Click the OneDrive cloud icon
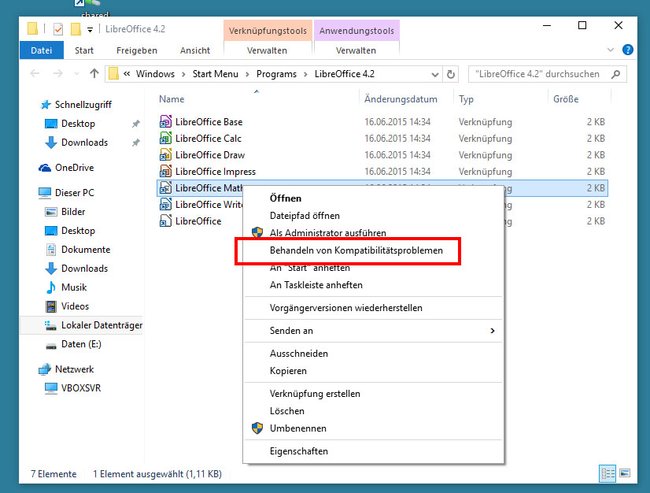This screenshot has height=493, width=650. point(45,168)
